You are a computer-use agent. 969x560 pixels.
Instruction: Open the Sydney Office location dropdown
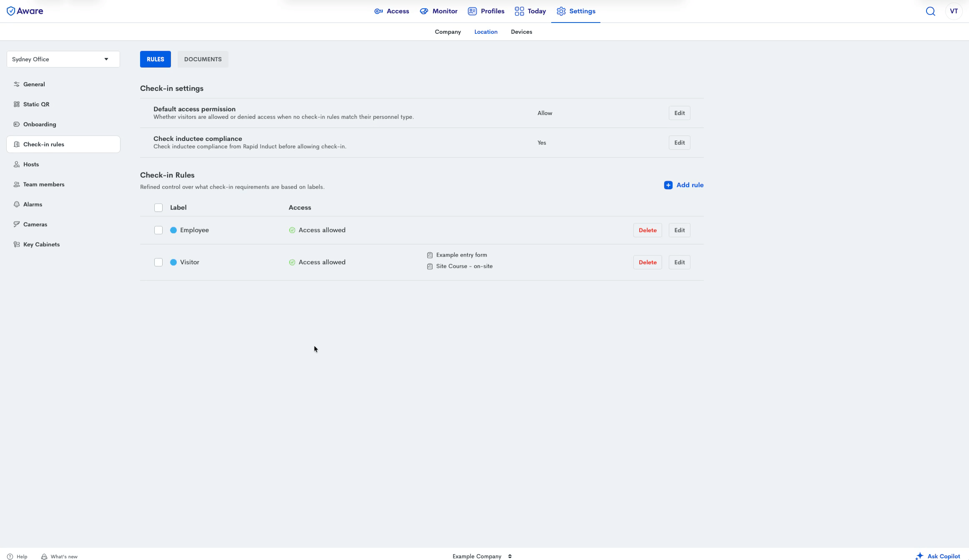[x=63, y=59]
